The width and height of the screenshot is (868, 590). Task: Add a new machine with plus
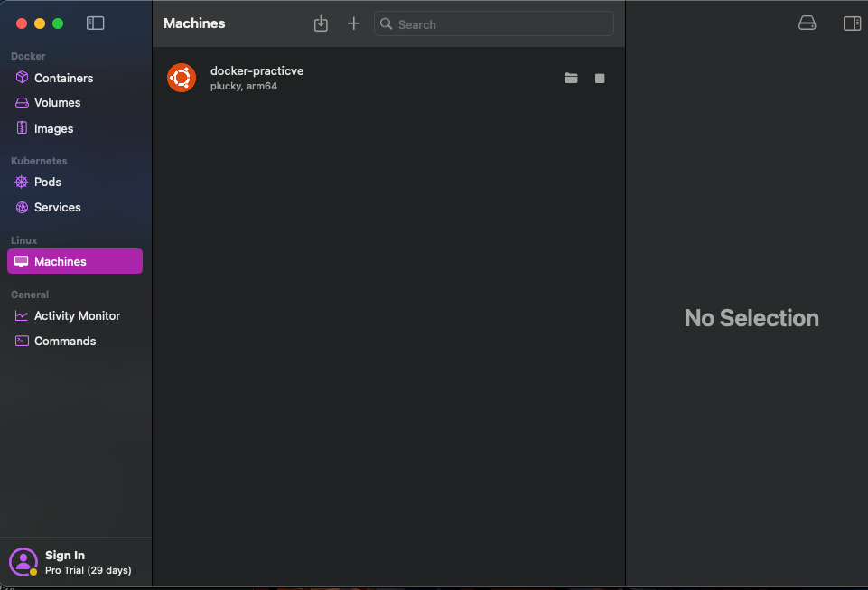click(x=354, y=23)
